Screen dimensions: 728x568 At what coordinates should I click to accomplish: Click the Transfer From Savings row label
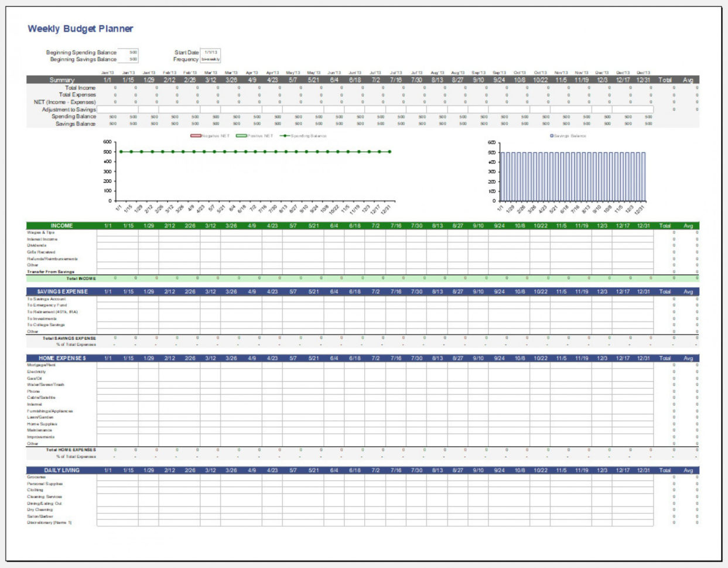click(50, 272)
